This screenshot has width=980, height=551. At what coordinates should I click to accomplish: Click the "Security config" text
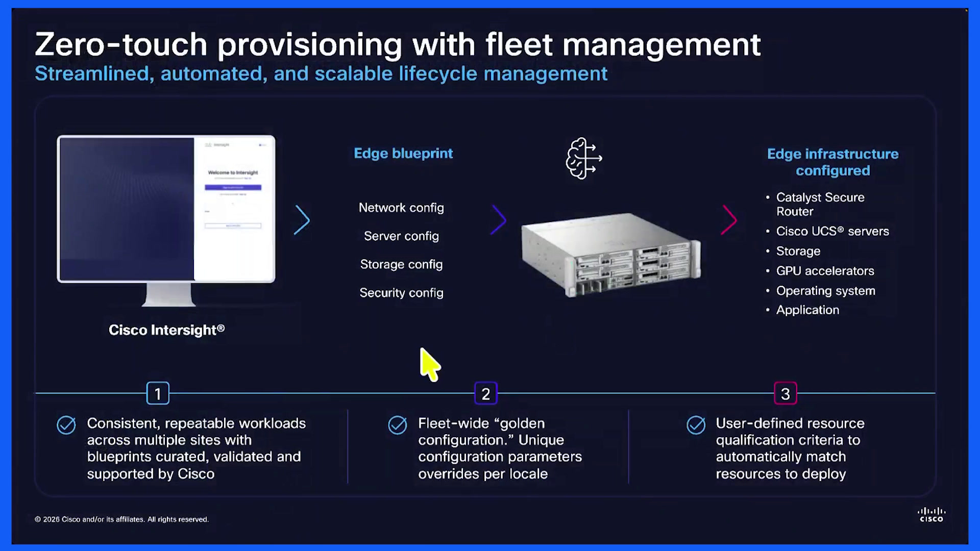pos(401,293)
